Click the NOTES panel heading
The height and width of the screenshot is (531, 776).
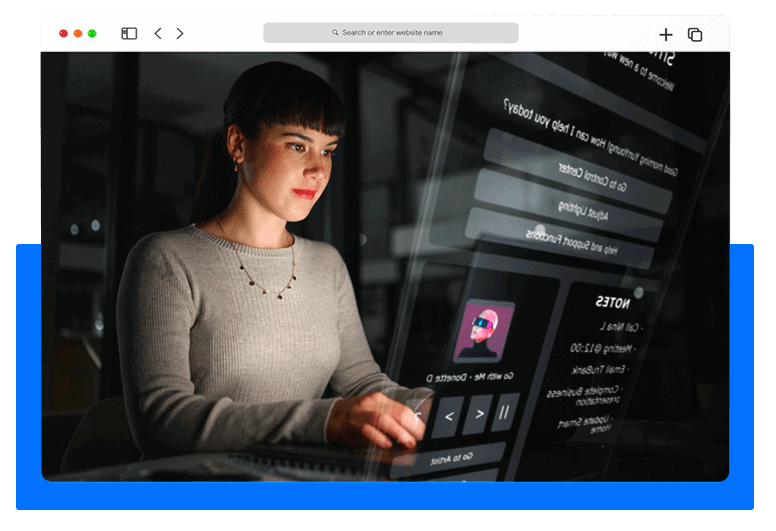610,302
